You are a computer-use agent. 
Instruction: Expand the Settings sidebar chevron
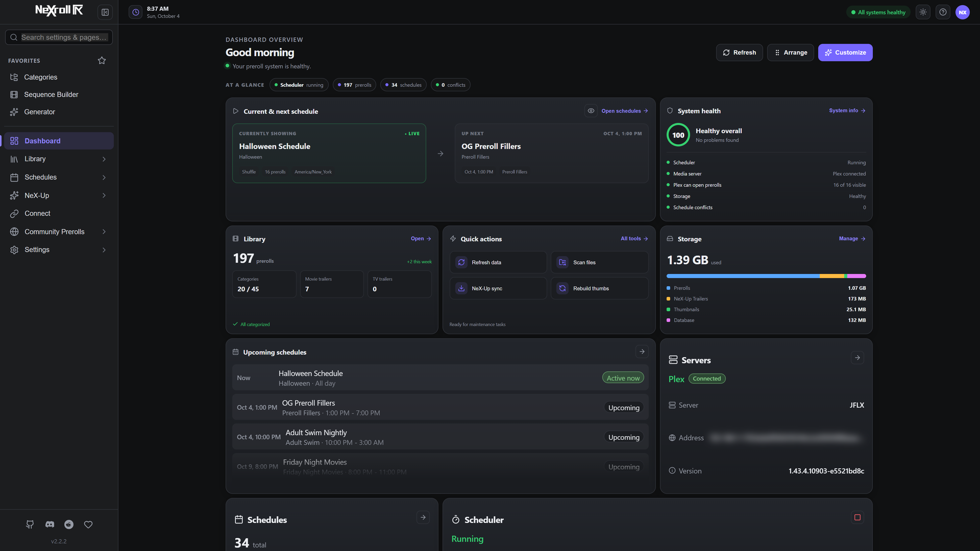click(104, 250)
